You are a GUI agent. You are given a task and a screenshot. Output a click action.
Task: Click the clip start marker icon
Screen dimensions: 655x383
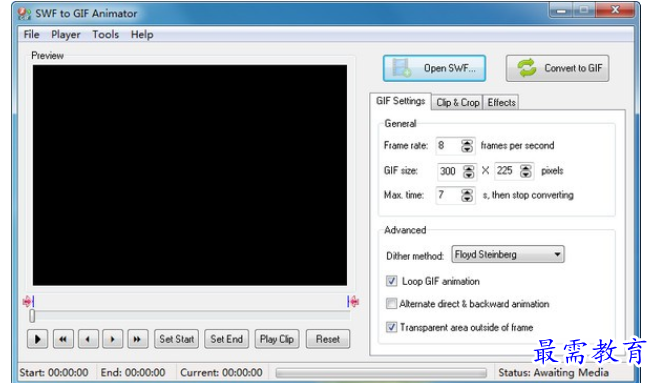[28, 301]
